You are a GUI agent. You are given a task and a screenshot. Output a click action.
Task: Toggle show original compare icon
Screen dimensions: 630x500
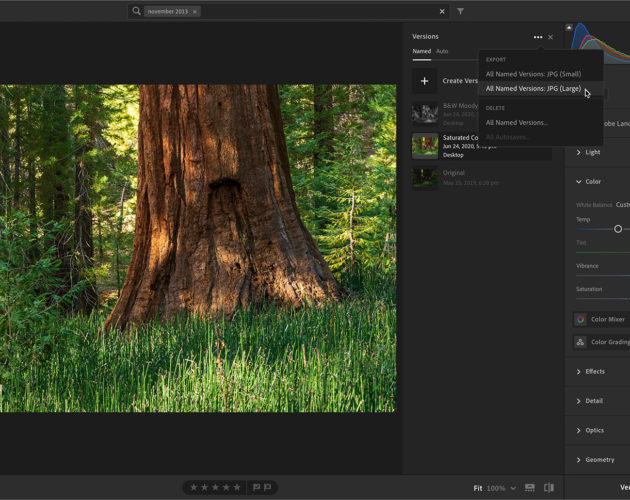coord(549,488)
